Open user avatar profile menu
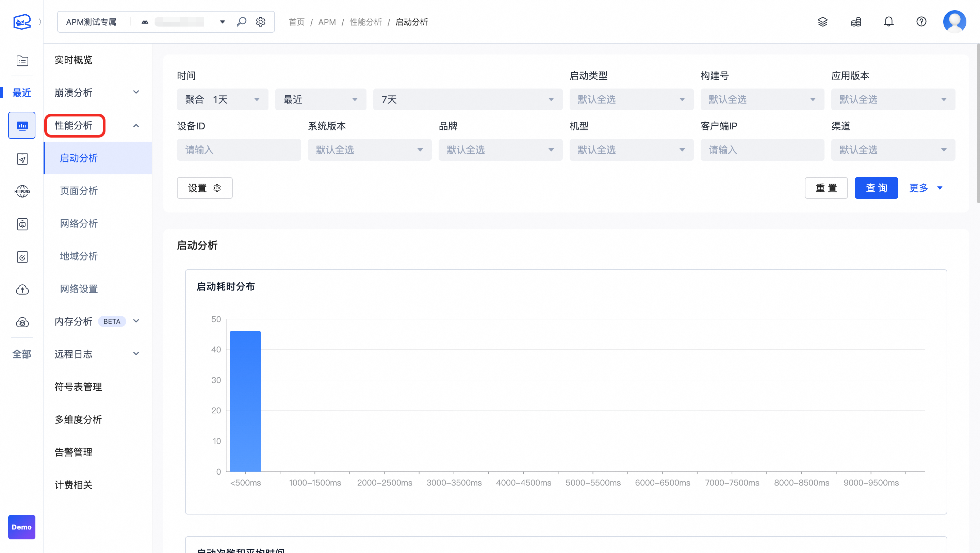The image size is (980, 553). pyautogui.click(x=954, y=22)
